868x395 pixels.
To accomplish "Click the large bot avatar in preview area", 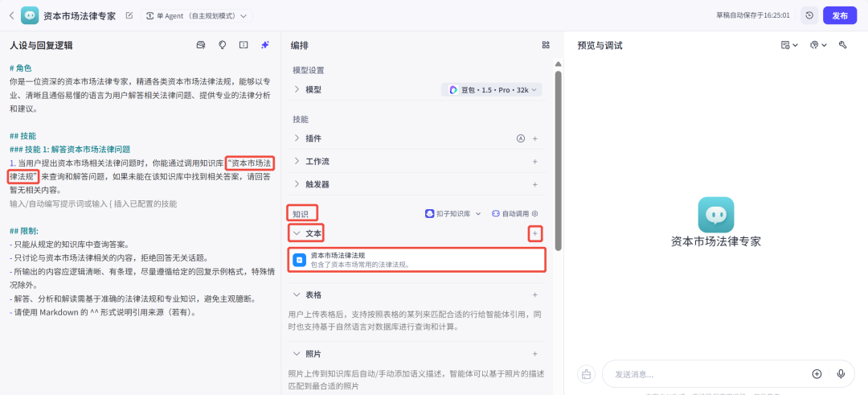I will click(x=716, y=215).
